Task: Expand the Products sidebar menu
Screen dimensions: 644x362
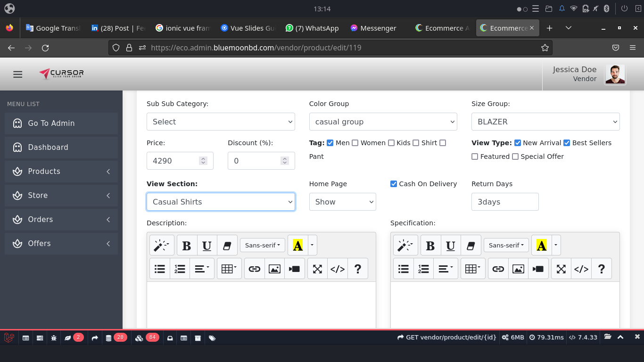Action: (61, 171)
